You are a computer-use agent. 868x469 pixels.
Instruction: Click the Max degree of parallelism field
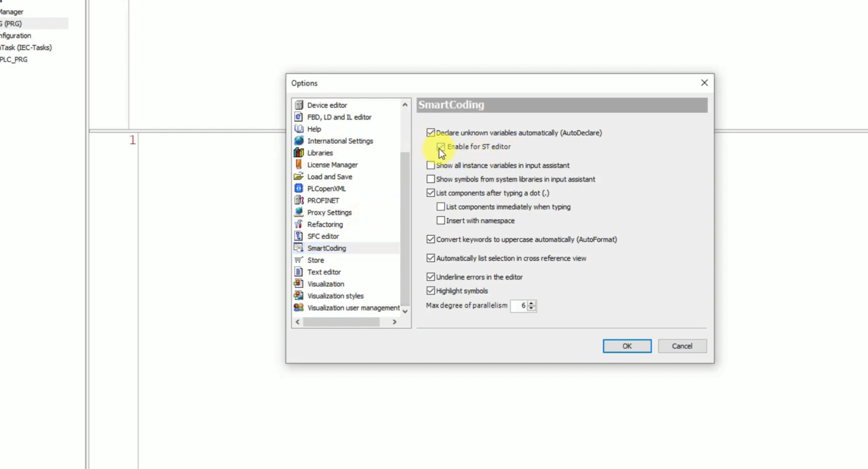coord(519,306)
